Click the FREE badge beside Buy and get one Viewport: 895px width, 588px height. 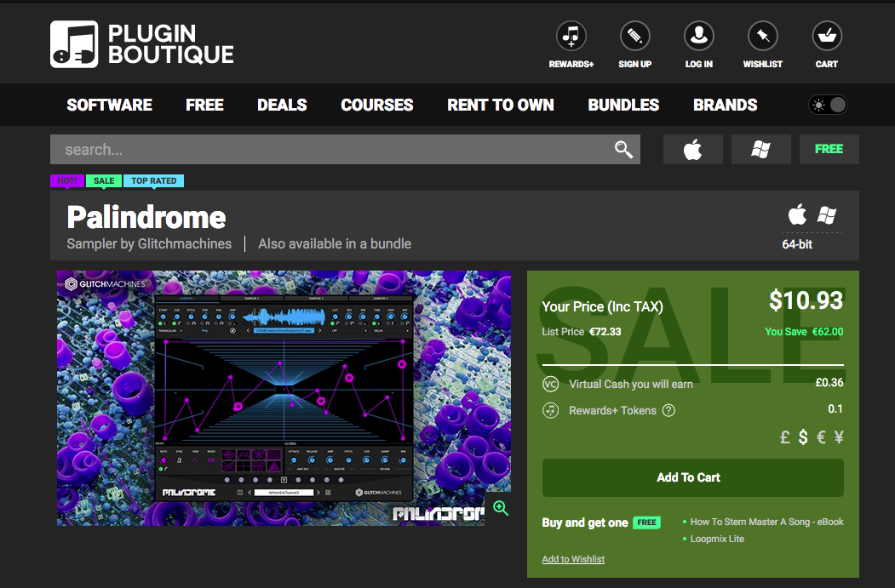coord(646,522)
